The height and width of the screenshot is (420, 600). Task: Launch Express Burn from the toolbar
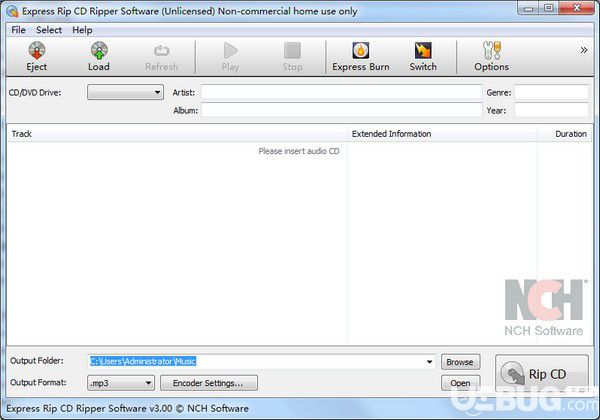click(360, 56)
